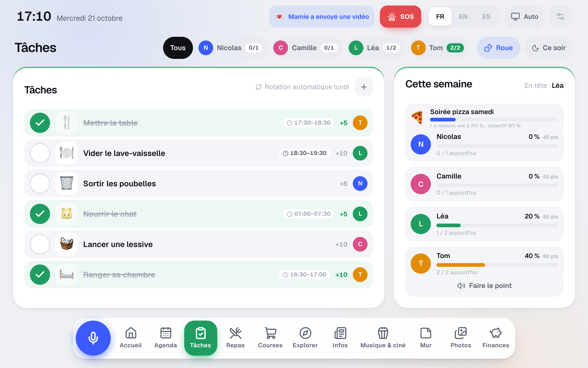Tap the blue microphone voice button
Image resolution: width=588 pixels, height=368 pixels.
coord(93,338)
